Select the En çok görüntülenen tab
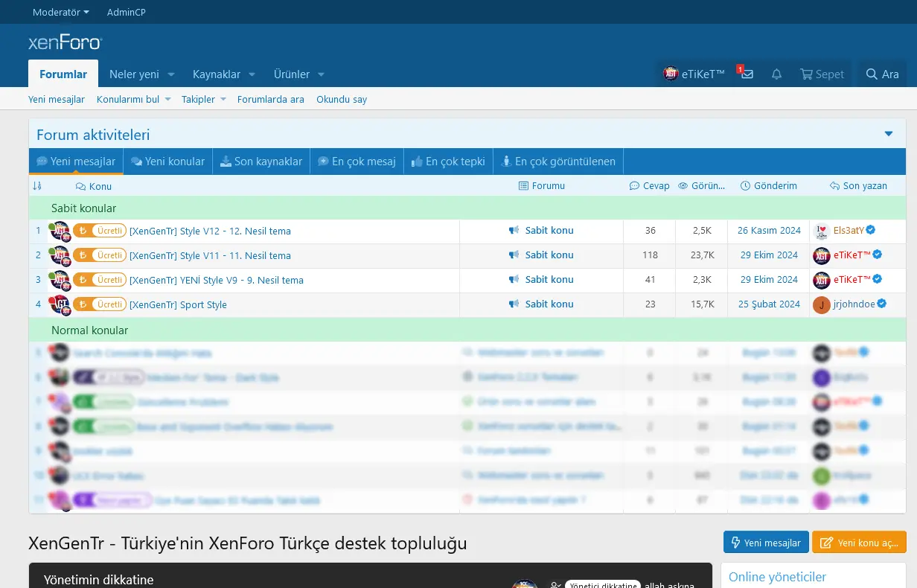 pyautogui.click(x=558, y=162)
